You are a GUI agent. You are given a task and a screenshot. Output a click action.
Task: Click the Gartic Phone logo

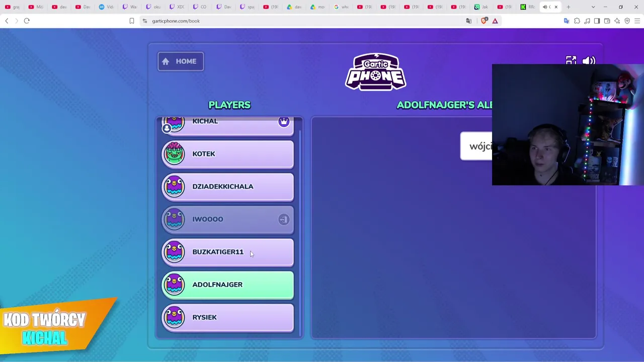376,72
